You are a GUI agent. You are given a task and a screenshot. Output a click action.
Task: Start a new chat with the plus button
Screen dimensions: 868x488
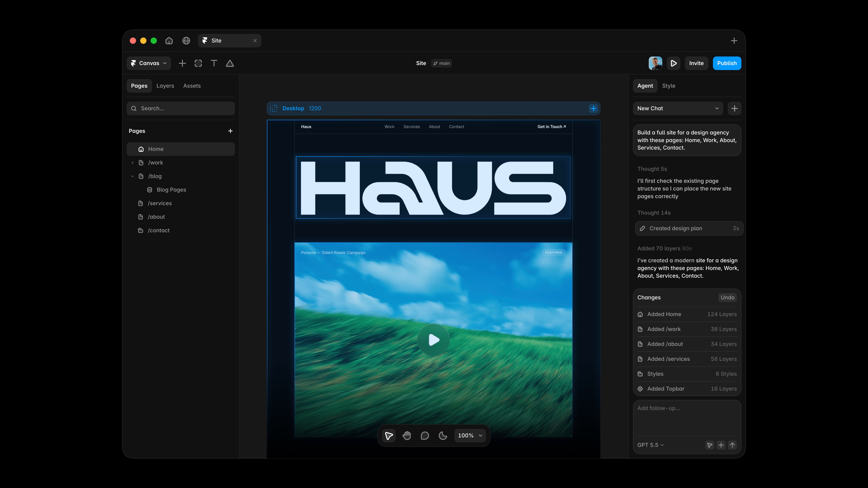coord(735,108)
